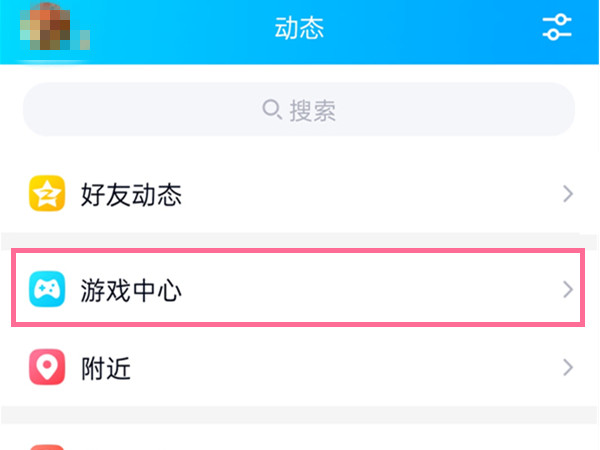Screen dimensions: 600x450
Task: Tap the 动态 page title
Action: (x=299, y=29)
